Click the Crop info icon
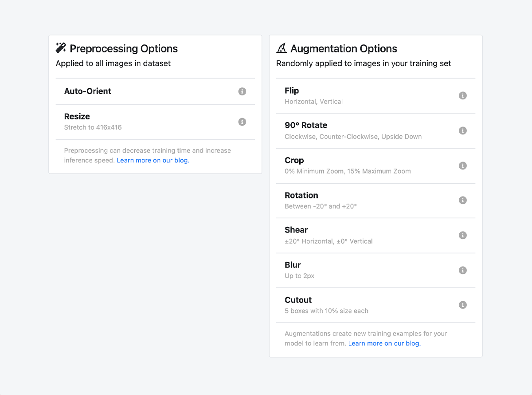 click(x=463, y=166)
